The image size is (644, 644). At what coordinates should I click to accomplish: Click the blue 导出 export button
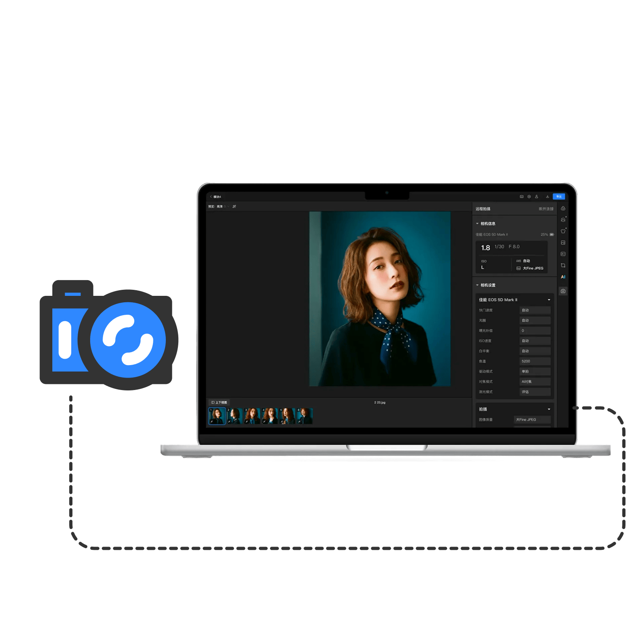coord(559,196)
